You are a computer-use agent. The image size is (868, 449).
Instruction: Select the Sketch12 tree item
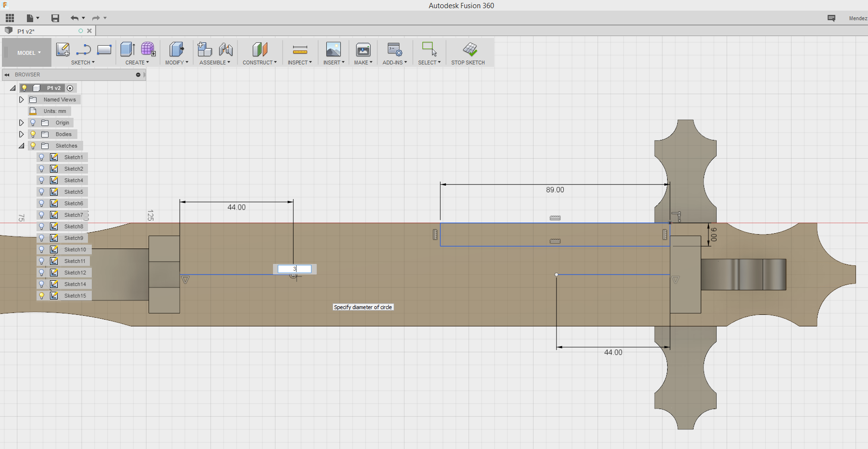coord(75,273)
